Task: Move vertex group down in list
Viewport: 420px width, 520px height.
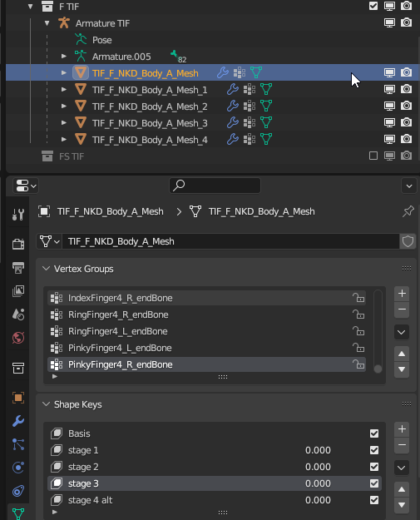Action: click(x=402, y=369)
